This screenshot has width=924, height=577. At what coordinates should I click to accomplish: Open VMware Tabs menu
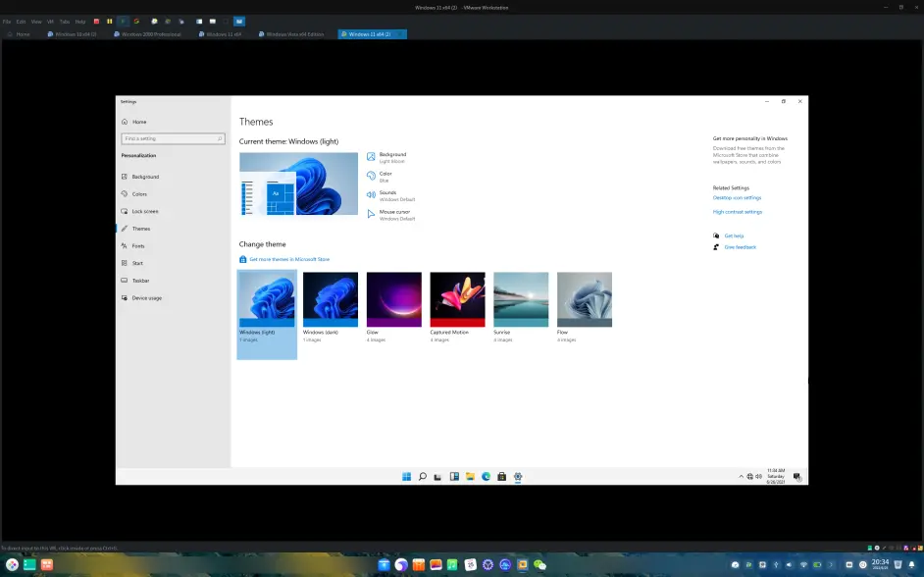coord(64,22)
